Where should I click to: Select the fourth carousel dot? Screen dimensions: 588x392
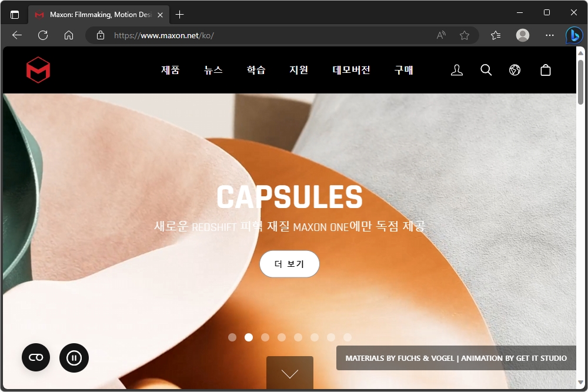coord(282,337)
